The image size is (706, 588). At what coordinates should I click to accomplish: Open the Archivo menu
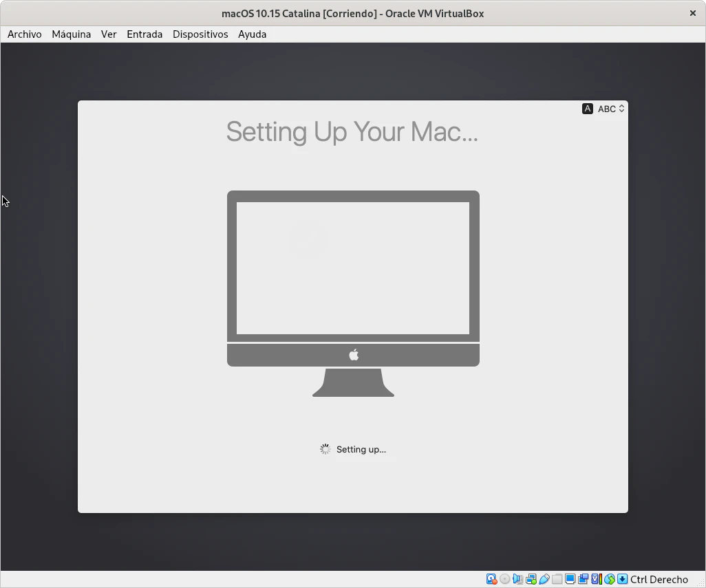[x=25, y=34]
